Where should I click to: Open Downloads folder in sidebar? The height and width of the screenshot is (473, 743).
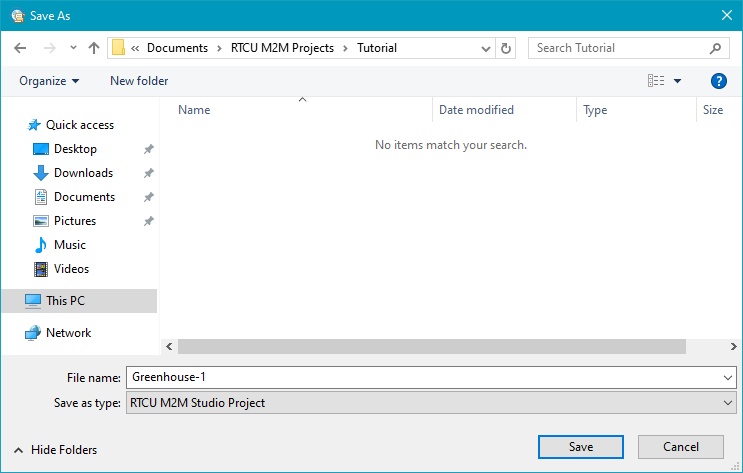pyautogui.click(x=83, y=173)
